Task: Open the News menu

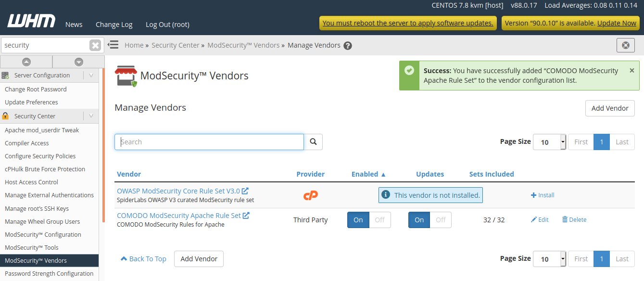Action: pos(74,24)
